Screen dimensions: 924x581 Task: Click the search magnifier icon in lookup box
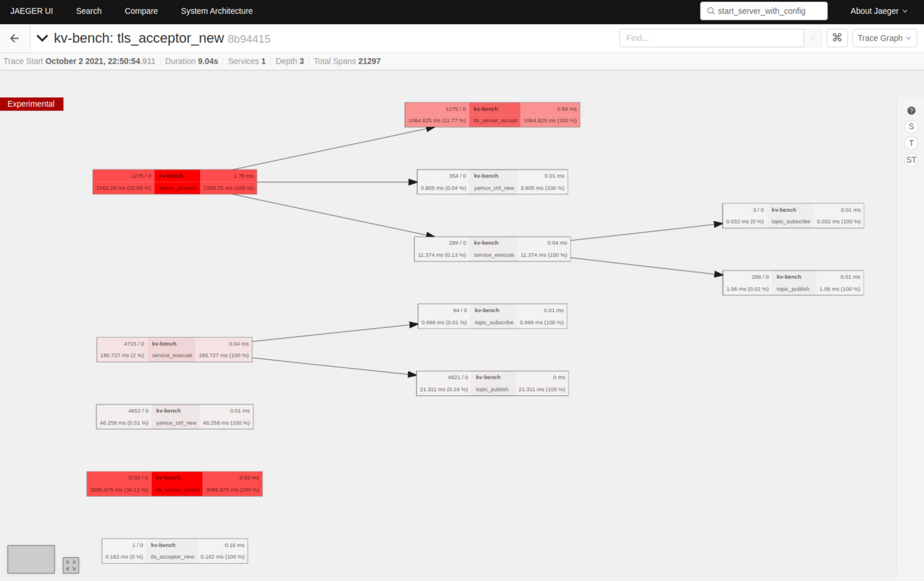click(x=711, y=11)
